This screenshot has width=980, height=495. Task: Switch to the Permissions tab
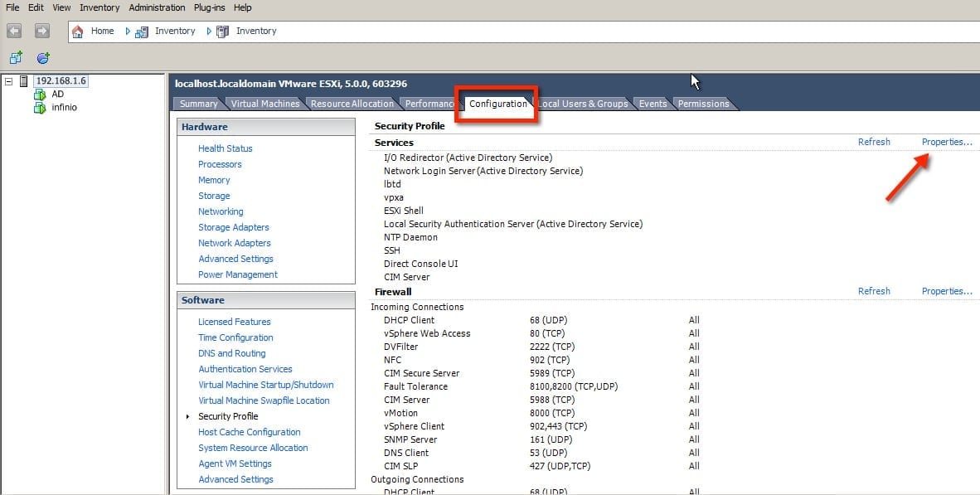(704, 104)
